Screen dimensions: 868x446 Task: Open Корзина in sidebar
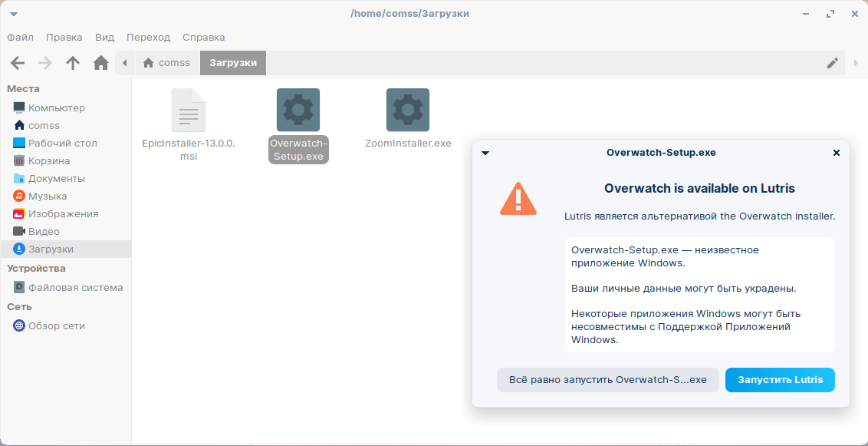tap(66, 160)
